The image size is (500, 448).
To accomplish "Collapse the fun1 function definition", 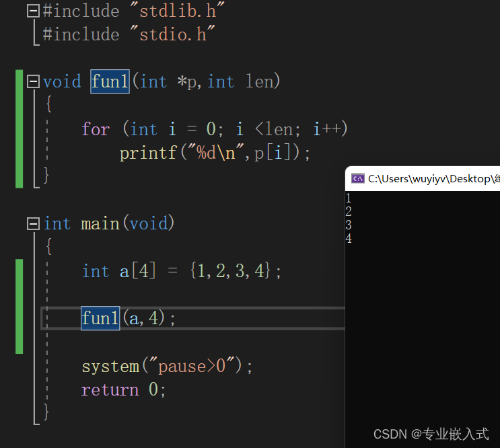I will [x=33, y=82].
